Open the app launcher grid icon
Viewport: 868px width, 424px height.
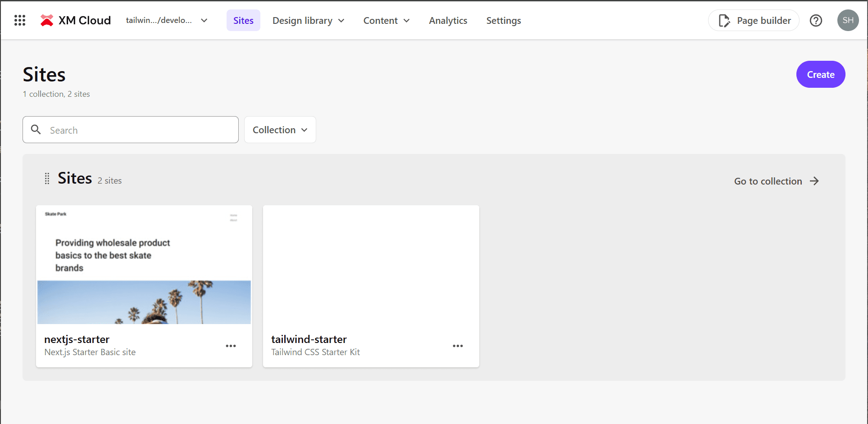click(20, 20)
